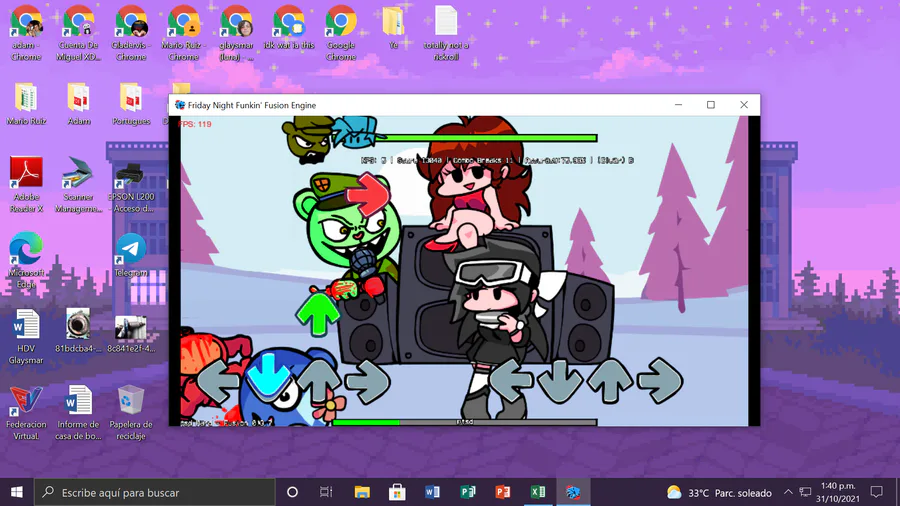
Task: Open the Mario Ruiz - Chrome shortcut
Action: 184,33
